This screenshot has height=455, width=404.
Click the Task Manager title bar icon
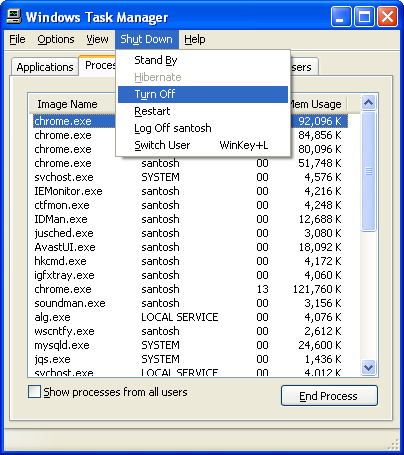[x=14, y=16]
